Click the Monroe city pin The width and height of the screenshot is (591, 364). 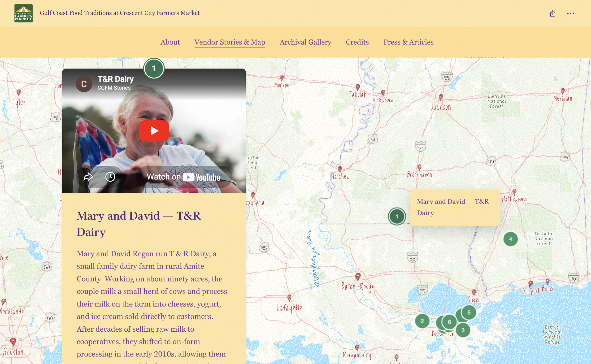coord(282,78)
